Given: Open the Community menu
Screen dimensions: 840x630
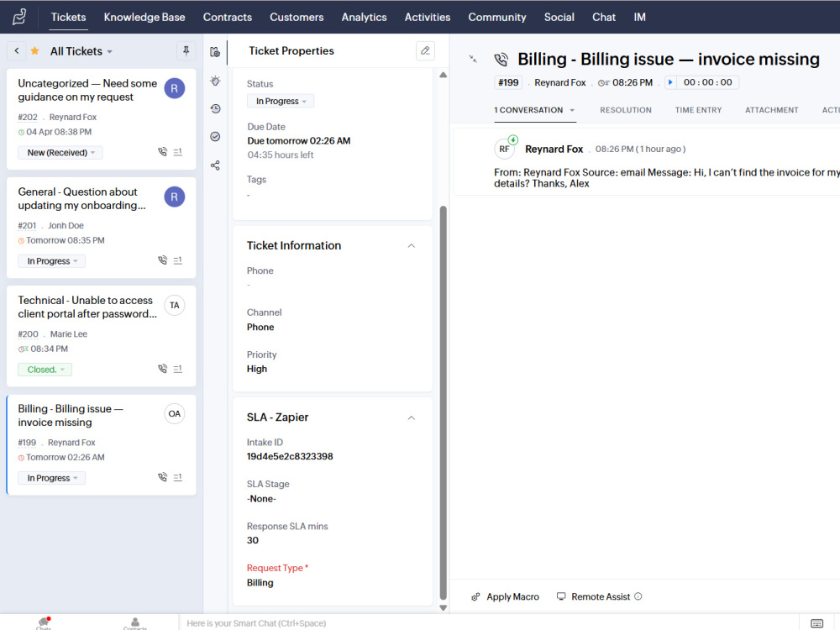Looking at the screenshot, I should pos(497,17).
